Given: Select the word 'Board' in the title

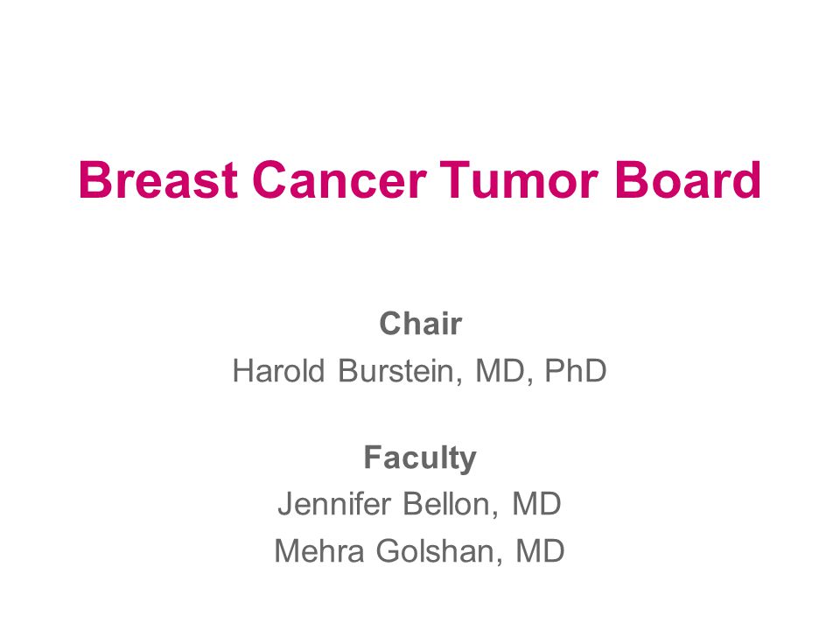Looking at the screenshot, I should pos(688,180).
